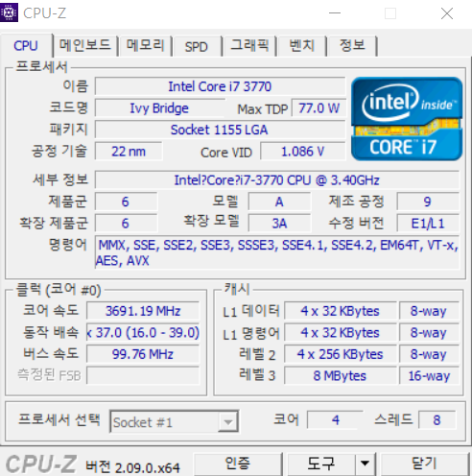Click the specification field Intel Core i7-3770 CPU @ 3.40GHz
The height and width of the screenshot is (476, 472).
point(277,180)
